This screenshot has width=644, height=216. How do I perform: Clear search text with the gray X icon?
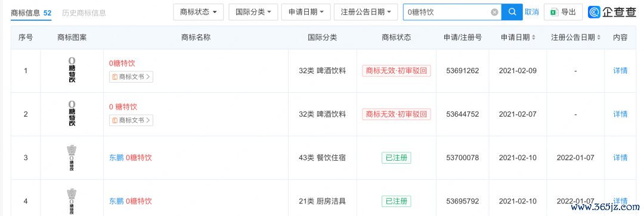coord(494,12)
